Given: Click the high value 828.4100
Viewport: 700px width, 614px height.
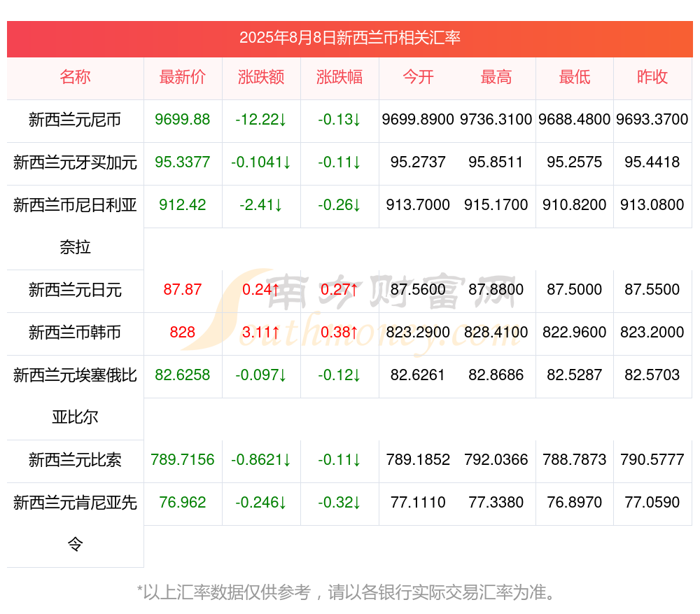Looking at the screenshot, I should (x=496, y=332).
